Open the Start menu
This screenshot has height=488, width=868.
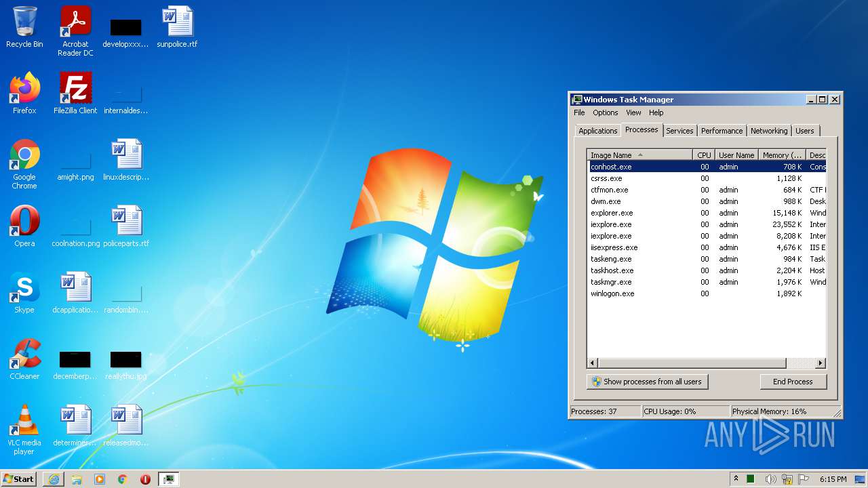click(x=19, y=479)
